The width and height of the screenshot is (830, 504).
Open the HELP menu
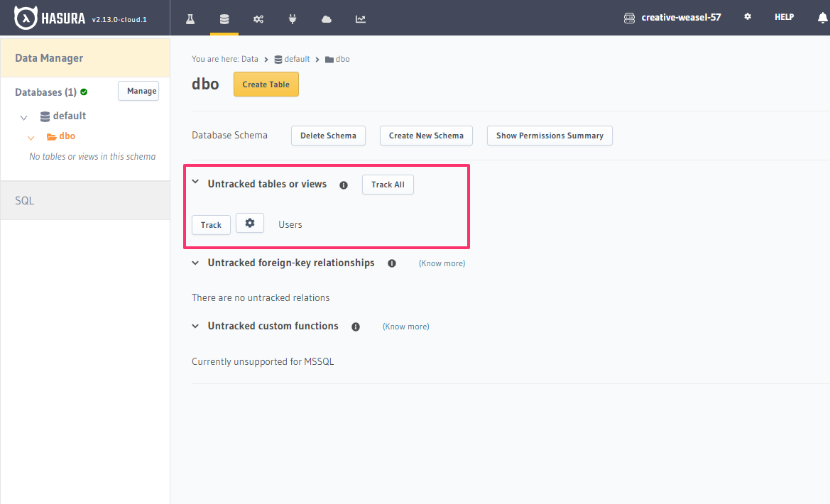784,17
